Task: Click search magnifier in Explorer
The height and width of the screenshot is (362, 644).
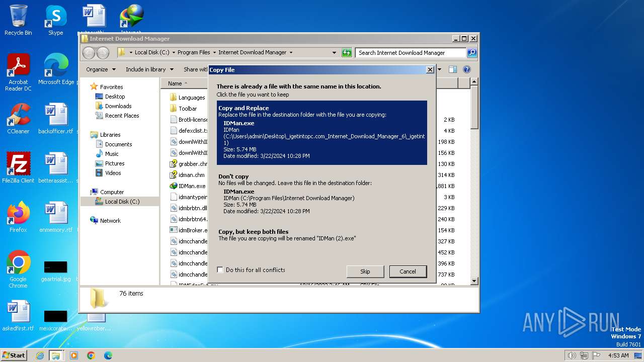Action: pyautogui.click(x=471, y=52)
